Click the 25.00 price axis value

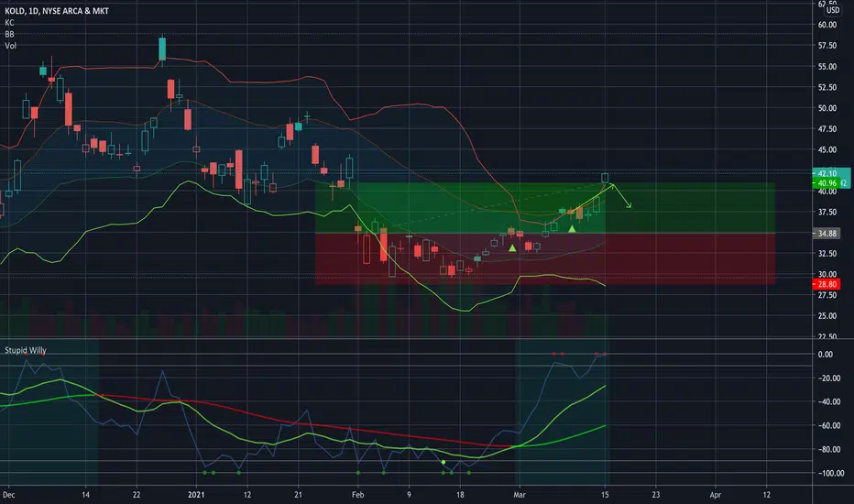[827, 316]
